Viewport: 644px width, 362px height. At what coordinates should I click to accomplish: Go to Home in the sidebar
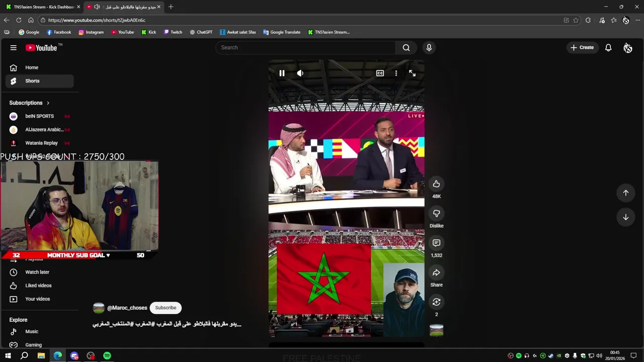point(40,67)
